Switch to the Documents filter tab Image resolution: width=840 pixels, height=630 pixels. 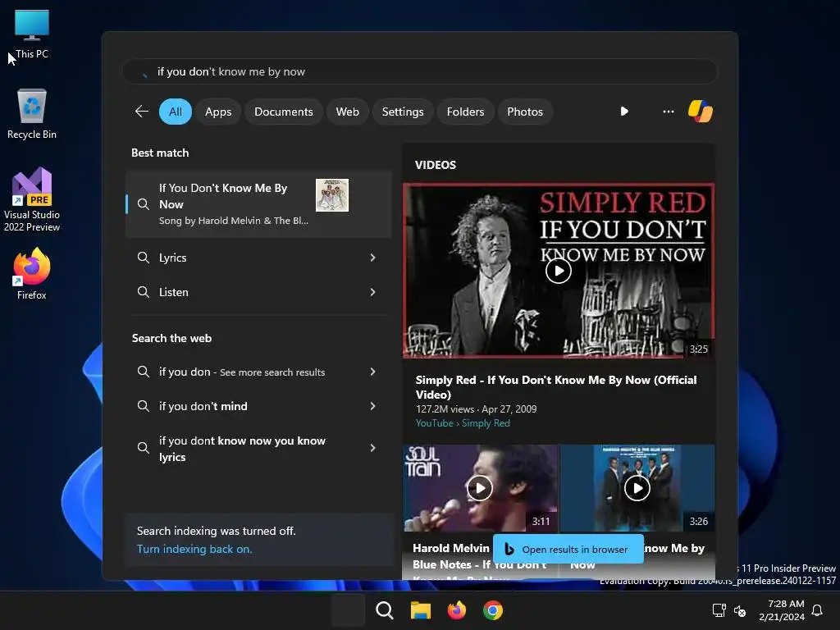tap(283, 112)
